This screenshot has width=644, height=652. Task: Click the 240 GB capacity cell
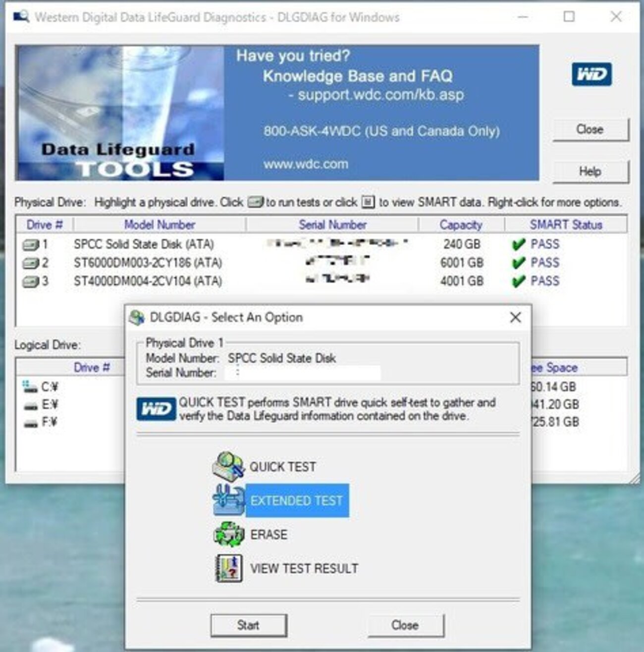click(461, 244)
